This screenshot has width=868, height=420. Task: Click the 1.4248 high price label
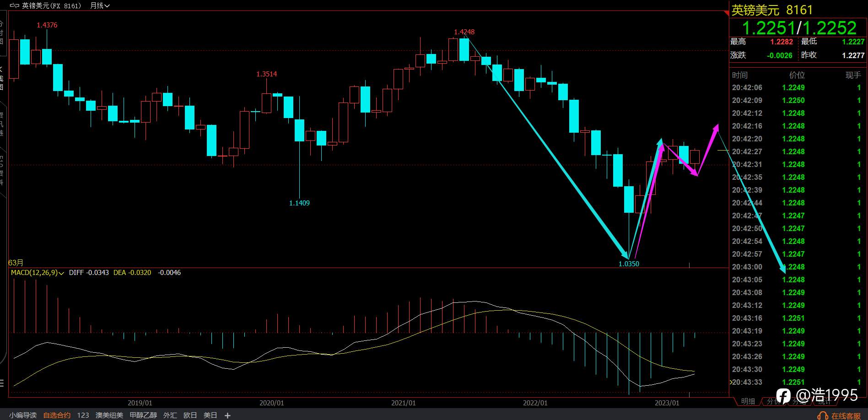[x=464, y=32]
